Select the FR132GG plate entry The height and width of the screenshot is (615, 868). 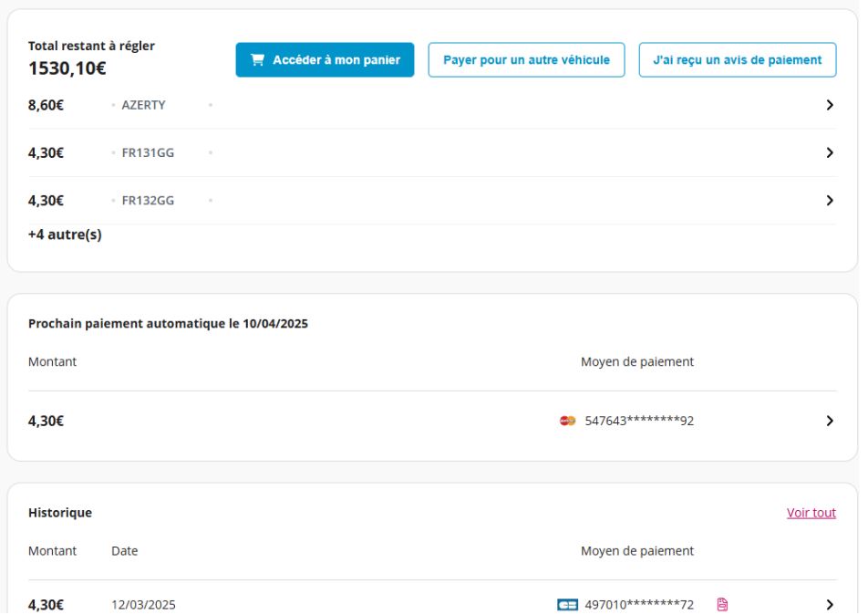click(x=148, y=201)
